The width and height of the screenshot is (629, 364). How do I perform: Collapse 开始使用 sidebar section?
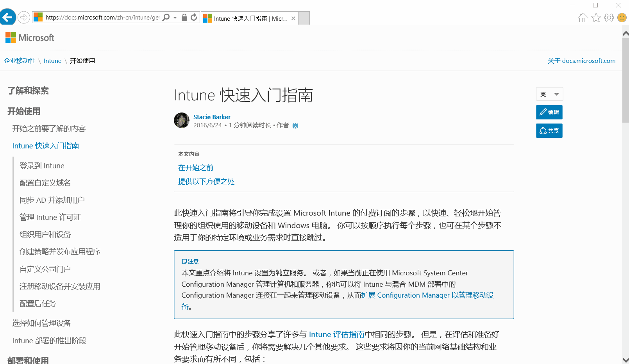coord(24,111)
